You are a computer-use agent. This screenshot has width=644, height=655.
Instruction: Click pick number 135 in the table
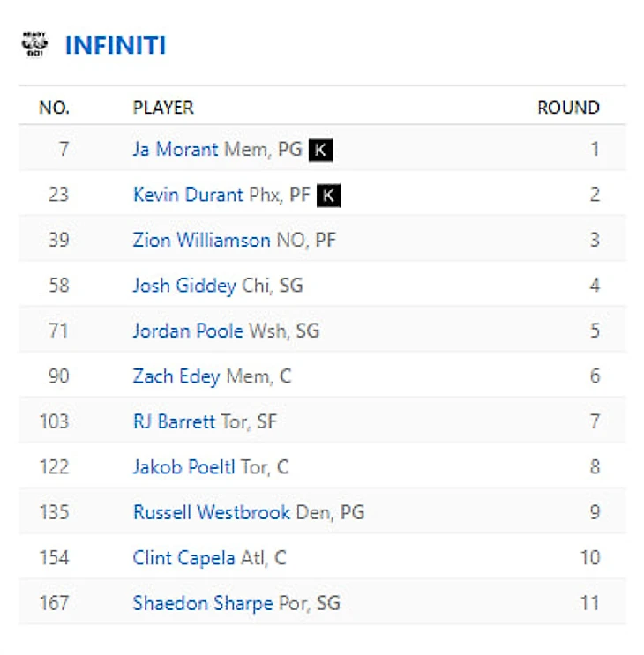[x=54, y=512]
